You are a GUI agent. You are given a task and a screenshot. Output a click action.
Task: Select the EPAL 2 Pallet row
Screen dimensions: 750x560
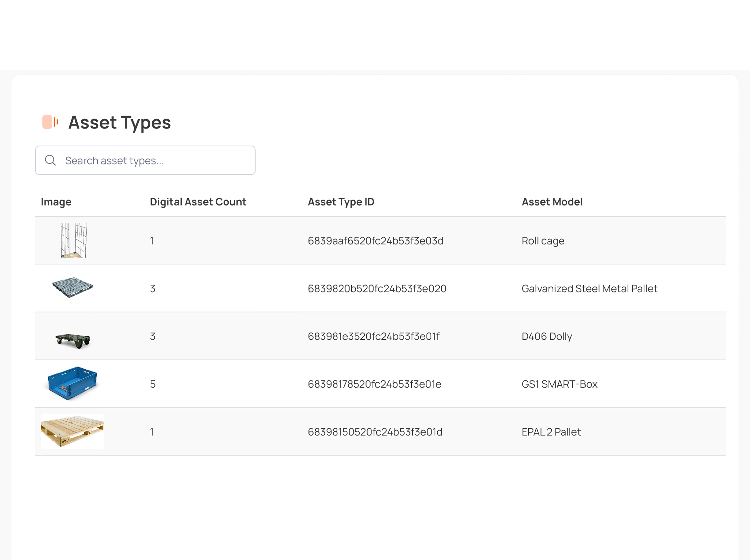click(373, 432)
